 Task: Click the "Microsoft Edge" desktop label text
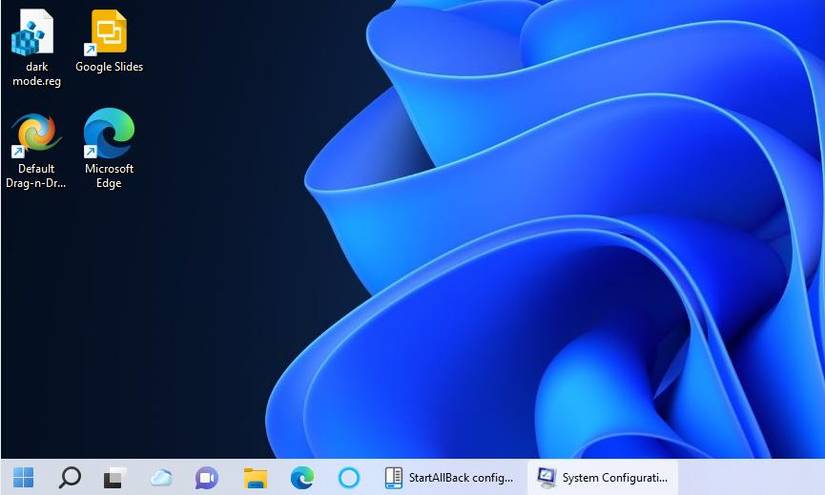[109, 176]
